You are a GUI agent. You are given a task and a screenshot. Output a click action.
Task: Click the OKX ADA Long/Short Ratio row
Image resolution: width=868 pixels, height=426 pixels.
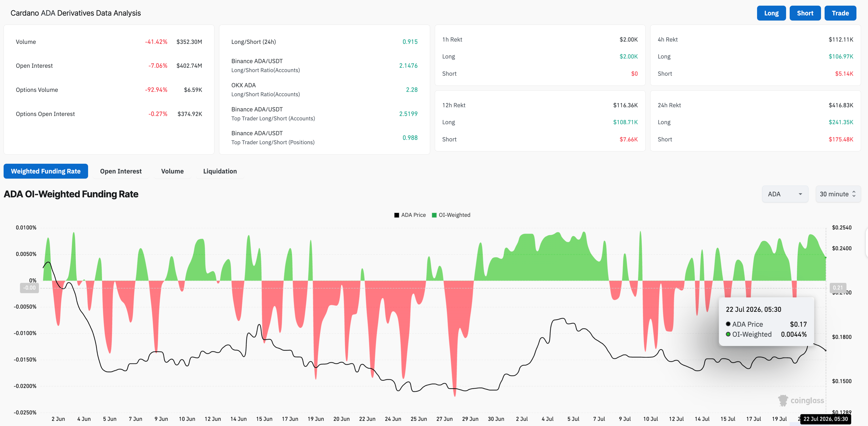click(324, 90)
